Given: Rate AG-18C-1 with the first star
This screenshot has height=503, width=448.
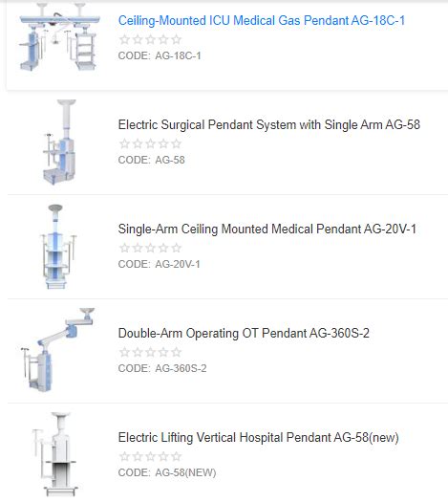Looking at the screenshot, I should (x=124, y=40).
